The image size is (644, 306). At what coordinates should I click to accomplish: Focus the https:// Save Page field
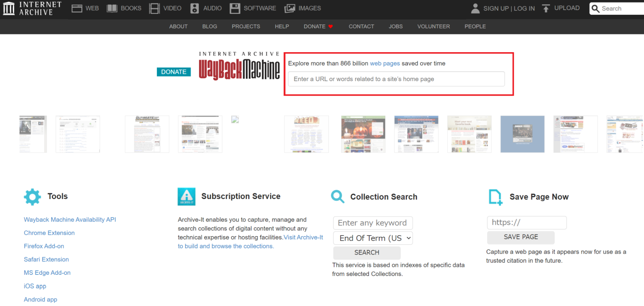(x=527, y=223)
